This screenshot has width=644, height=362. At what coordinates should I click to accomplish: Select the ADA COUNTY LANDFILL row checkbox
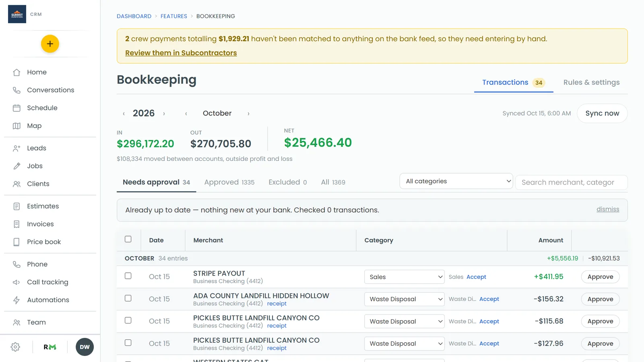(x=128, y=298)
